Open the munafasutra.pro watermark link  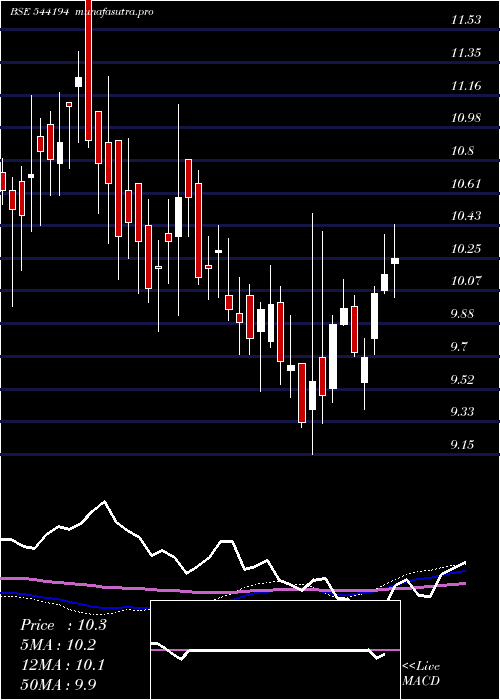click(x=115, y=12)
